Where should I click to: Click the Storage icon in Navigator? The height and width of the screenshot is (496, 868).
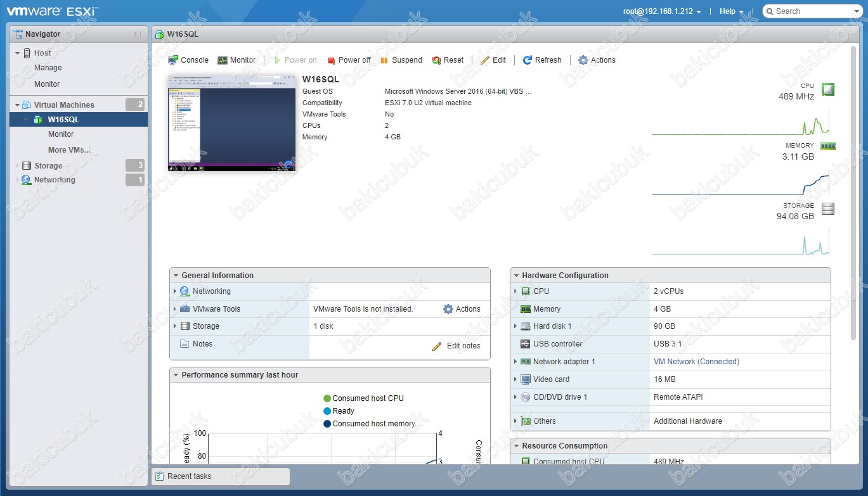[27, 166]
